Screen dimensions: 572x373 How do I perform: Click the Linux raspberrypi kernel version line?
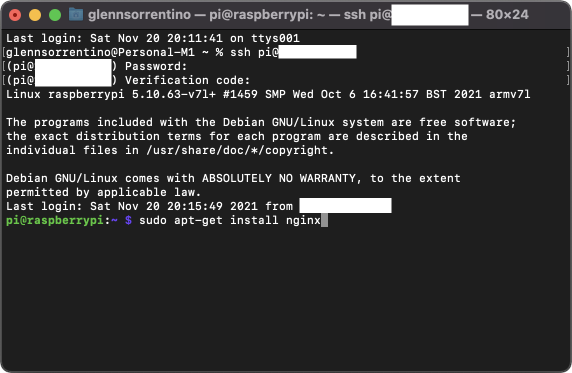pos(268,95)
